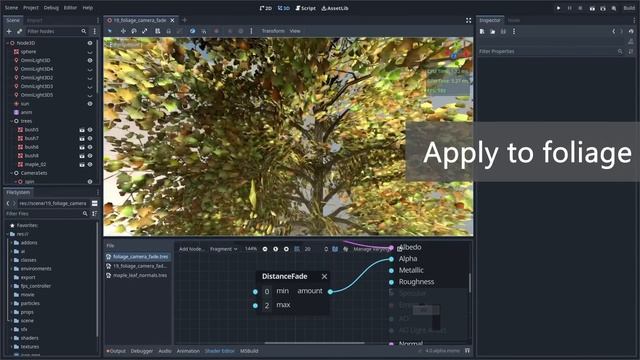This screenshot has width=640, height=360.
Task: Zoom out in the shader graph
Action: click(x=265, y=249)
